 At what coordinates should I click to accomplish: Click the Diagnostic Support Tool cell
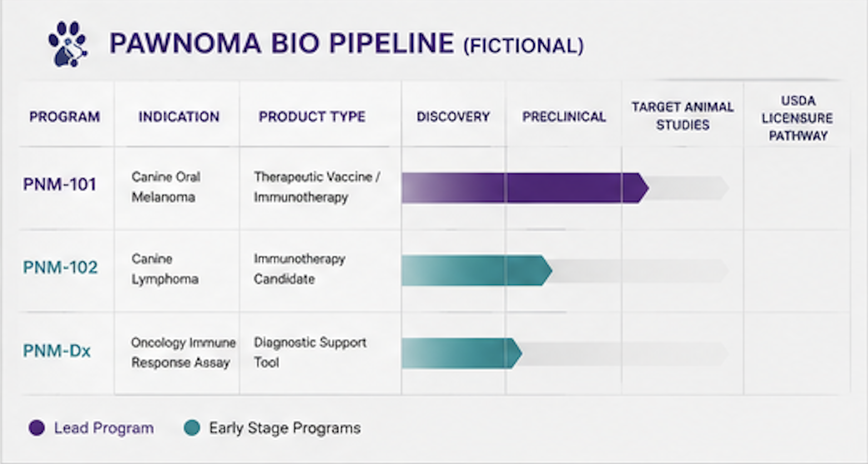click(310, 352)
